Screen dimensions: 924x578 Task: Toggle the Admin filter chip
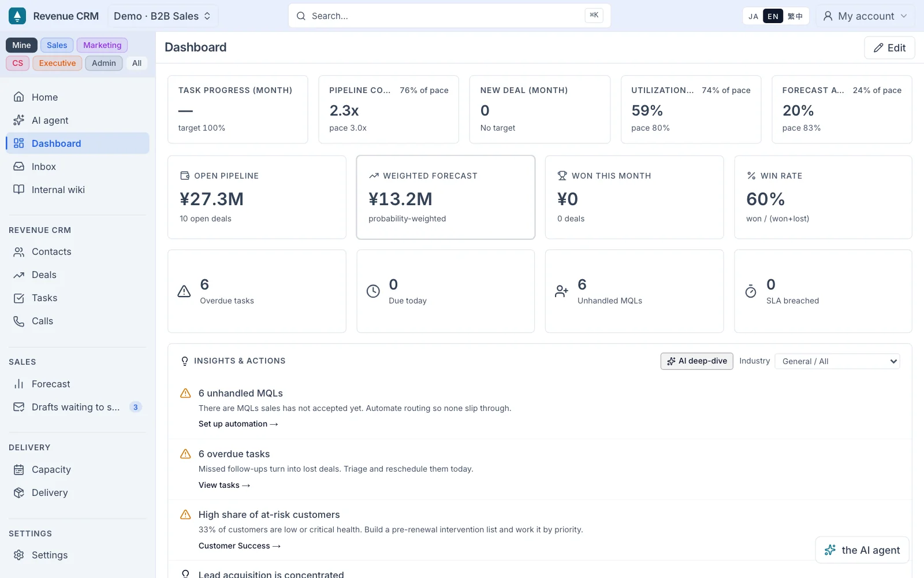(x=104, y=63)
